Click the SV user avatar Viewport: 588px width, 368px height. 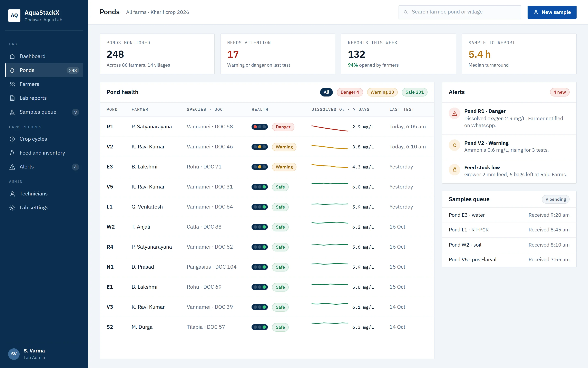point(14,354)
